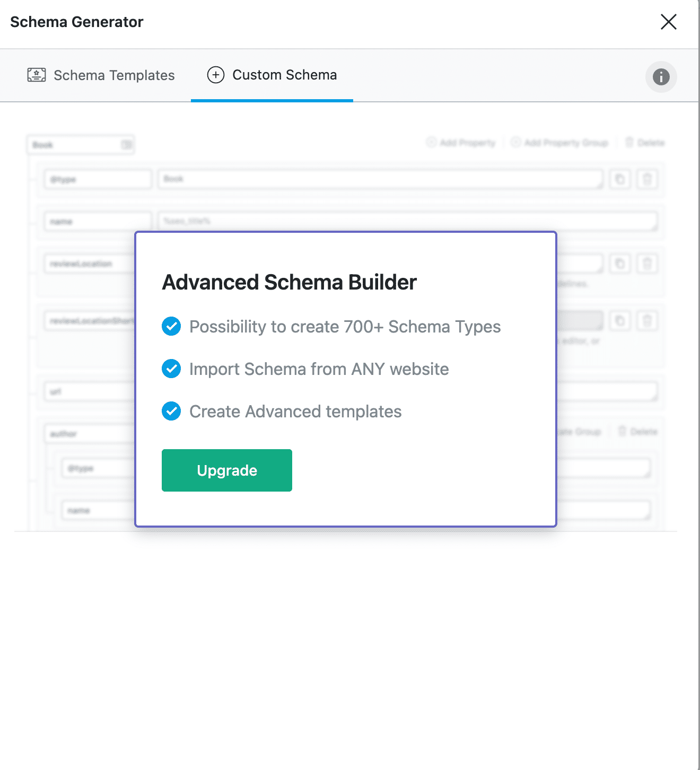
Task: Click Delete at the top right of the schema
Action: (645, 143)
